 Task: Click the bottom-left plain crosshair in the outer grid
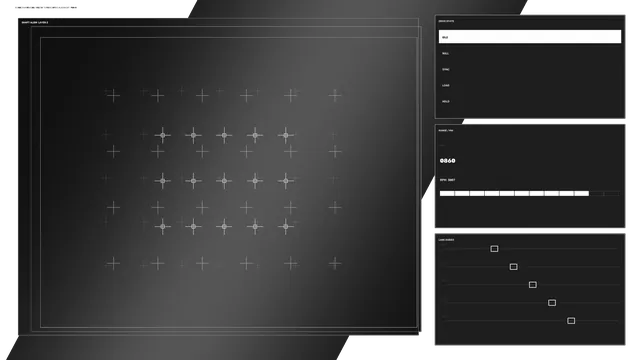pyautogui.click(x=113, y=263)
